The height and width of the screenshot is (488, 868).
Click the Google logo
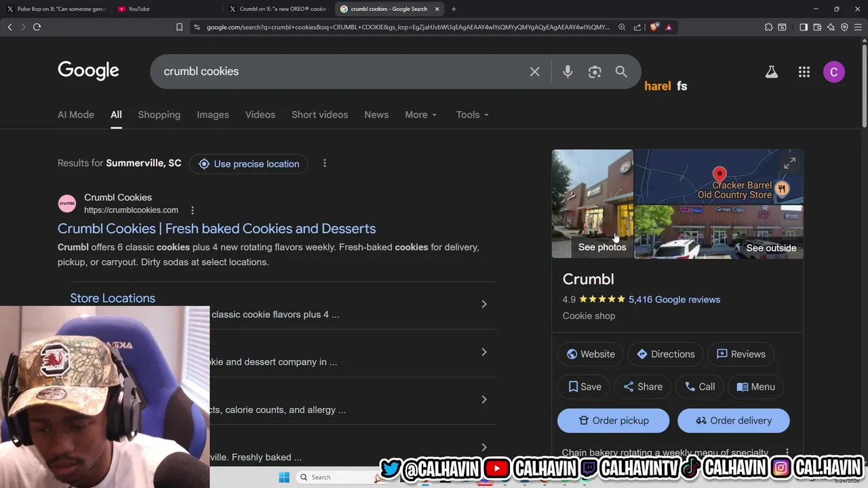tap(88, 70)
